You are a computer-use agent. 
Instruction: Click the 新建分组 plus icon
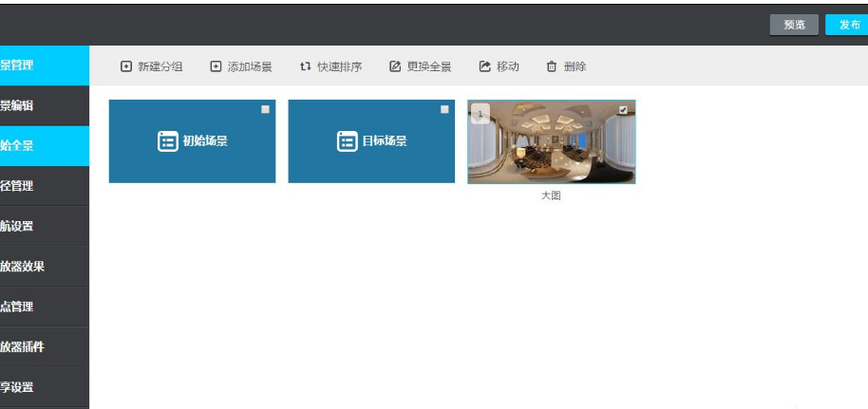pos(126,67)
